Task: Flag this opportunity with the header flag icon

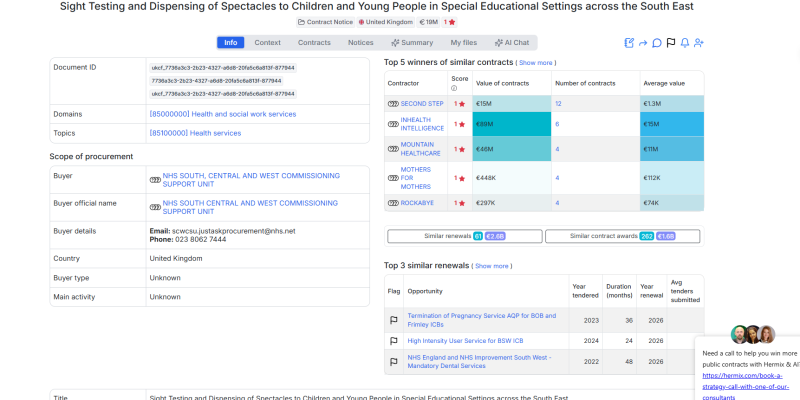Action: click(x=671, y=43)
